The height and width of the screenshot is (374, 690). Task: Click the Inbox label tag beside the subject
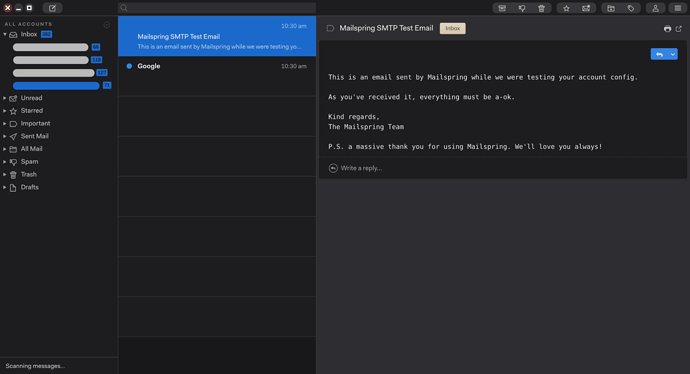tap(452, 28)
